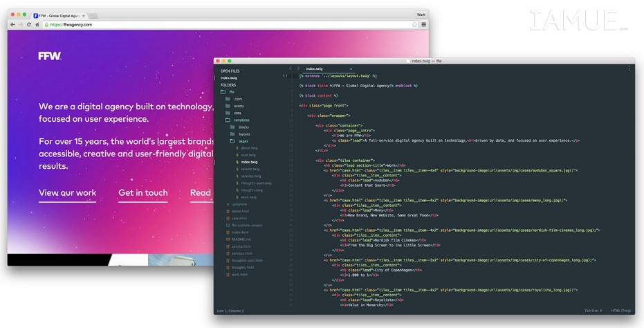
Task: Close the FFW Chrome tab
Action: pyautogui.click(x=84, y=16)
